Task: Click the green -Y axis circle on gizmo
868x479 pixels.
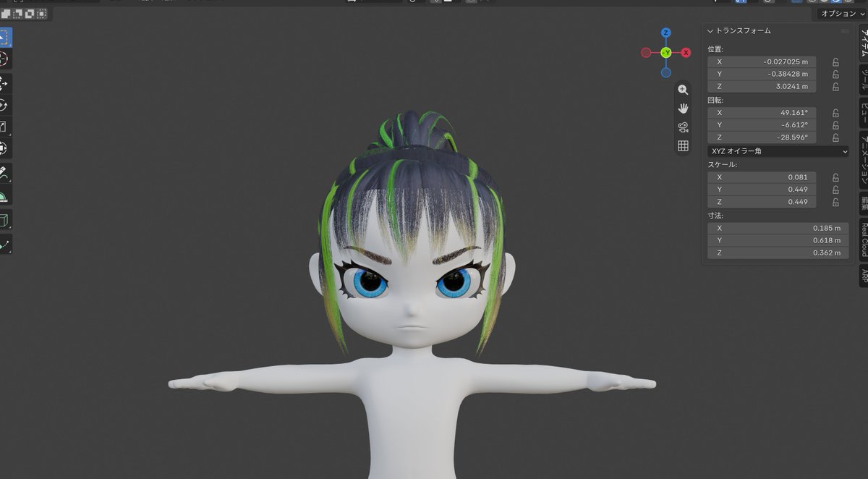Action: pyautogui.click(x=665, y=52)
